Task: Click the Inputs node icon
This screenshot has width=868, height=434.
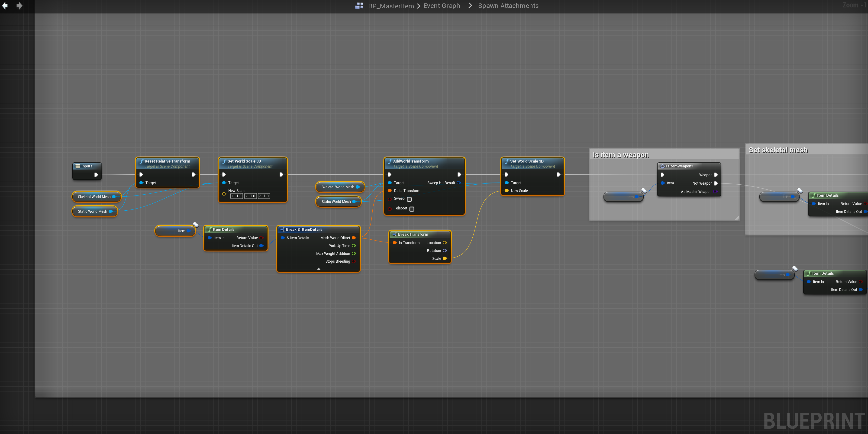Action: 78,166
